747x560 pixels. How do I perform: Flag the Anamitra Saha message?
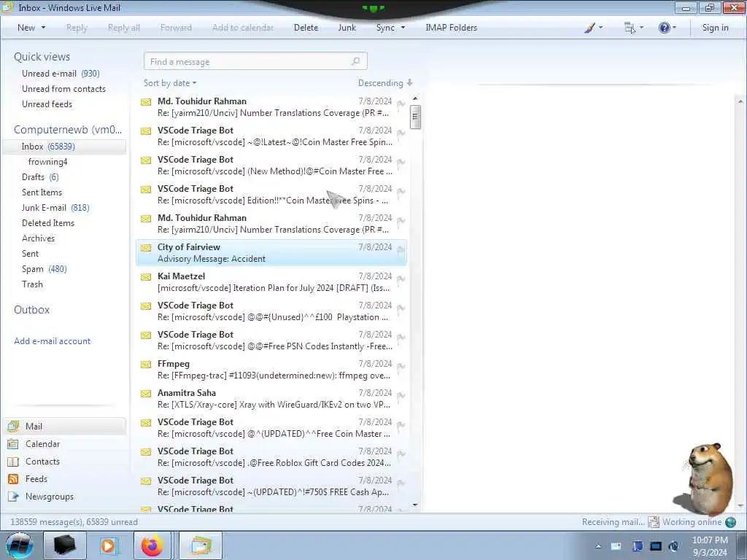pos(400,396)
